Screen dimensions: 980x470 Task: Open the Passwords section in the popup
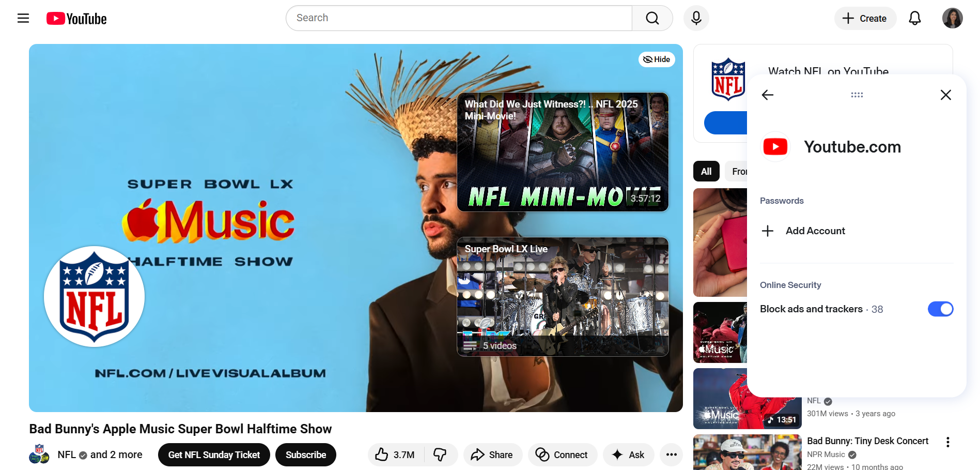point(782,200)
